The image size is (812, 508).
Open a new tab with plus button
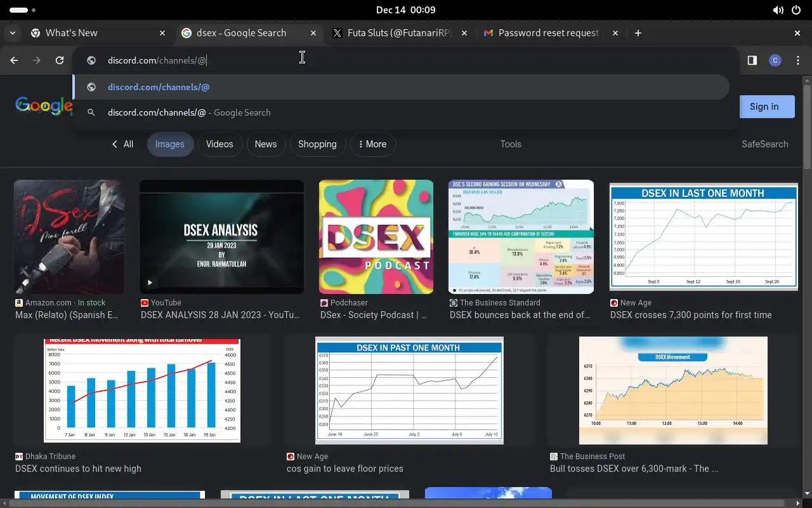pyautogui.click(x=638, y=33)
